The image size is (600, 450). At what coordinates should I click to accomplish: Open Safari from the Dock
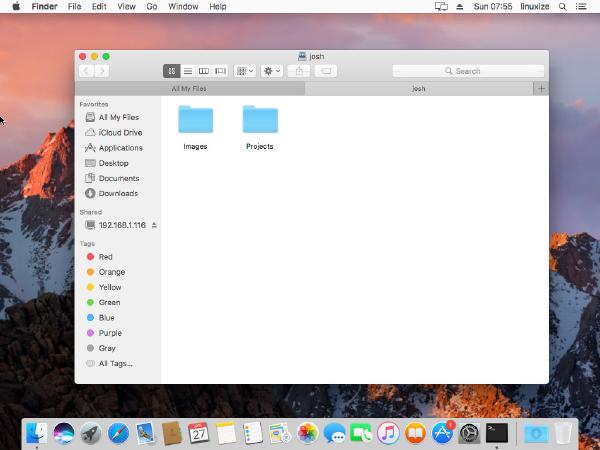118,433
